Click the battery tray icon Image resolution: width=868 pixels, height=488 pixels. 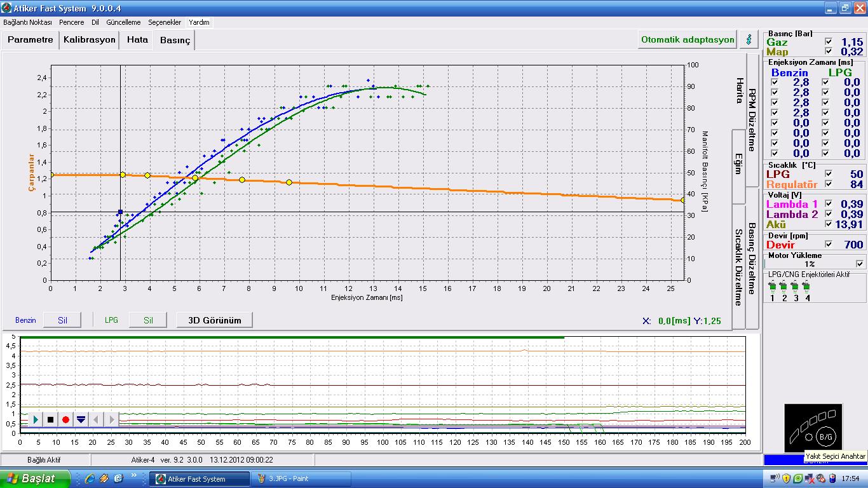[x=832, y=478]
